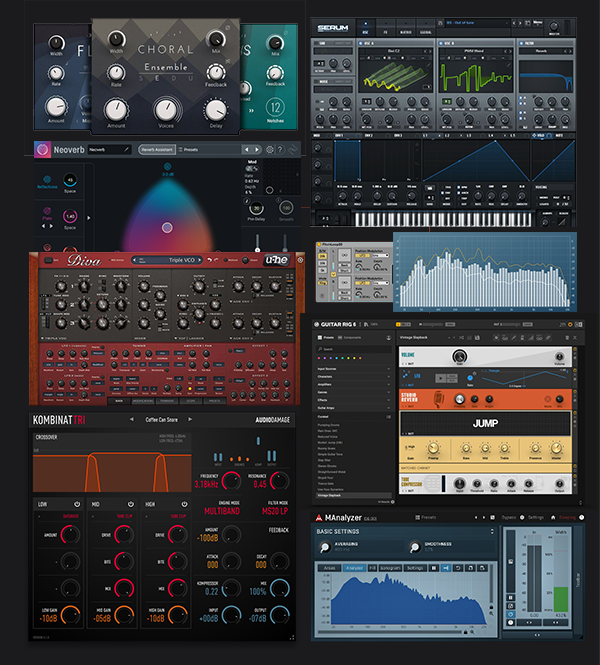Expand Amplifiers category in Guitar Rig

[x=354, y=385]
